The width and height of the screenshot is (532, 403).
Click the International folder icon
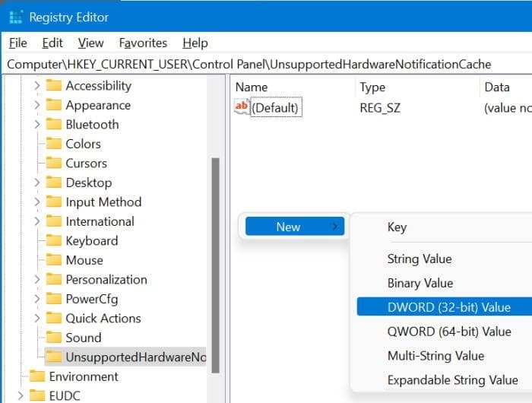coord(54,221)
